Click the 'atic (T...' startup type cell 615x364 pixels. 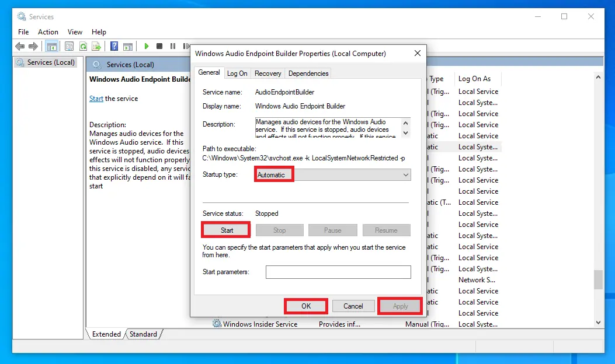[x=439, y=202]
